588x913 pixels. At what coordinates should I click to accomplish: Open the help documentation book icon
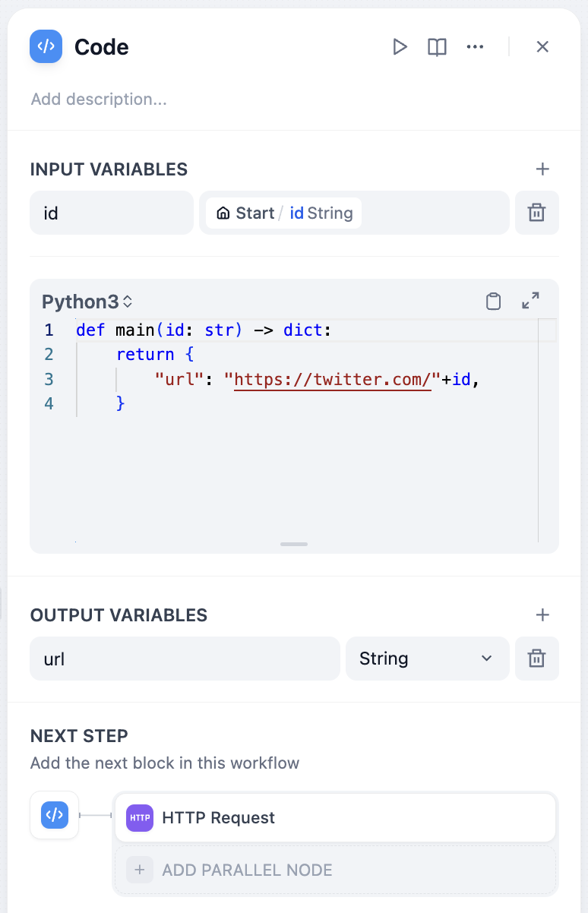tap(437, 47)
